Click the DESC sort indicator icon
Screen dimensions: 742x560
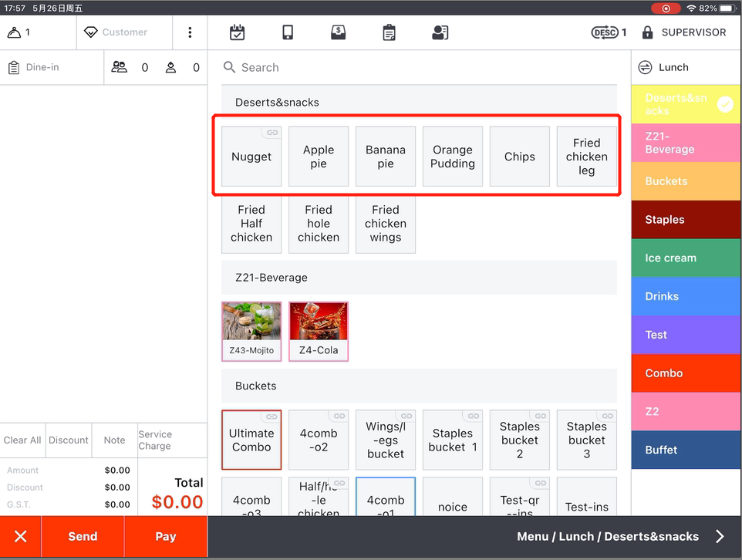tap(605, 32)
